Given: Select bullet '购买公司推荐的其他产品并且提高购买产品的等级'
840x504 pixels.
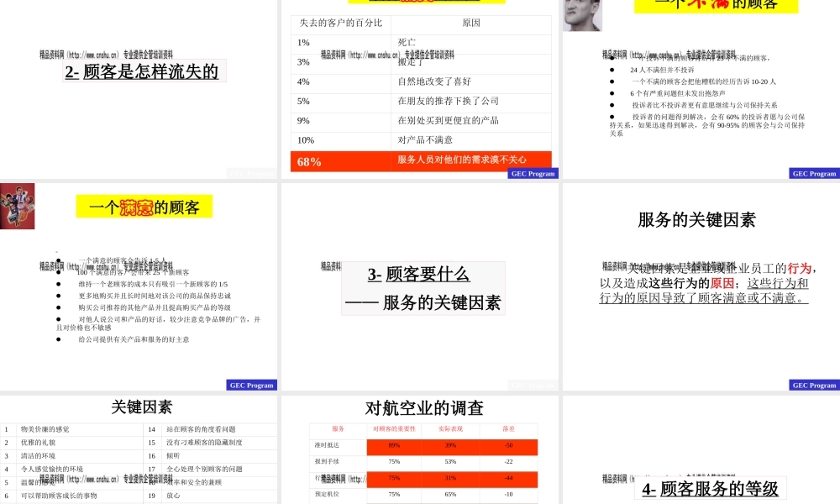Looking at the screenshot, I should tap(155, 307).
